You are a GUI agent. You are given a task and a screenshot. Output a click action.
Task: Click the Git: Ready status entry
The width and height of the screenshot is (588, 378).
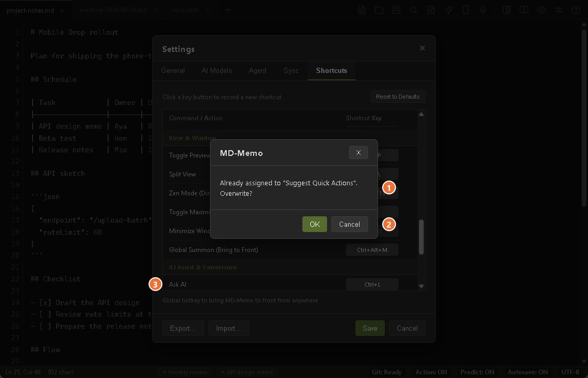(x=386, y=372)
